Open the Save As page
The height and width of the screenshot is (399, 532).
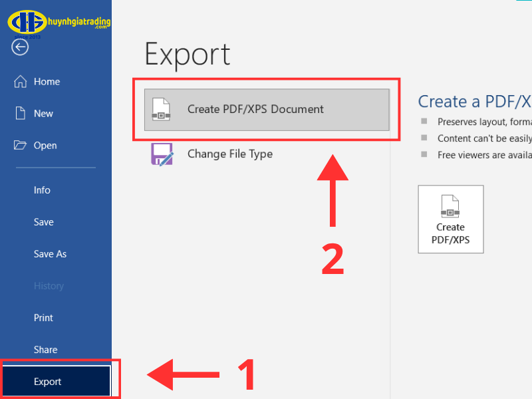coord(51,254)
